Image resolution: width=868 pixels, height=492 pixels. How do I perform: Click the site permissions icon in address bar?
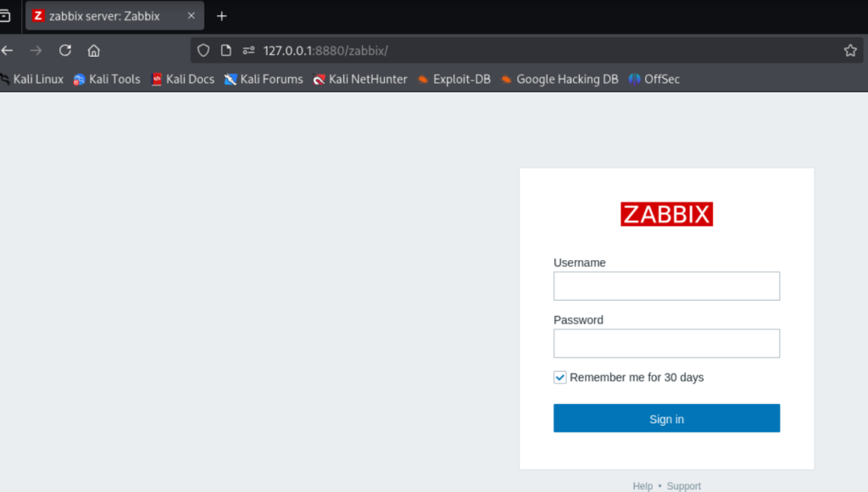248,50
